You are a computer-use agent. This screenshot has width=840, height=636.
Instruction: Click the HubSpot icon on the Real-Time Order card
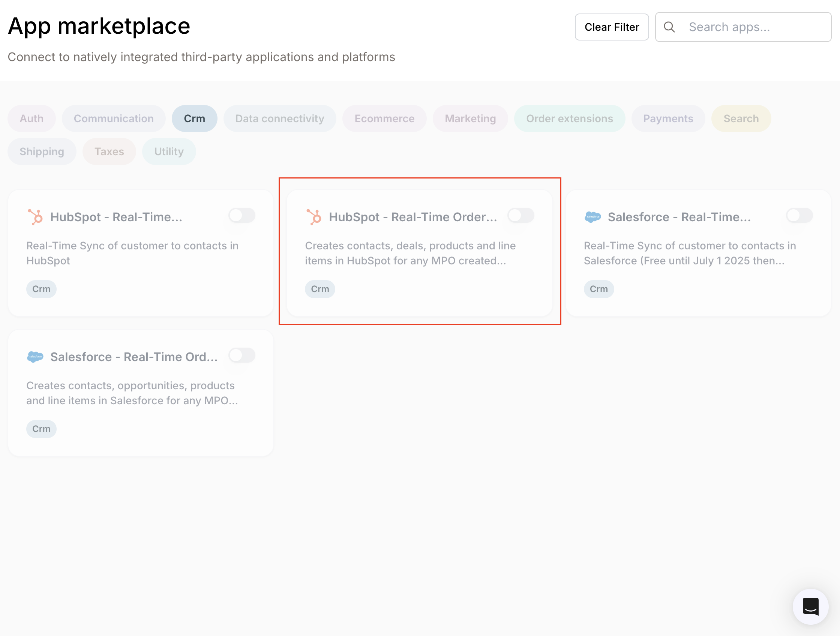pos(315,216)
